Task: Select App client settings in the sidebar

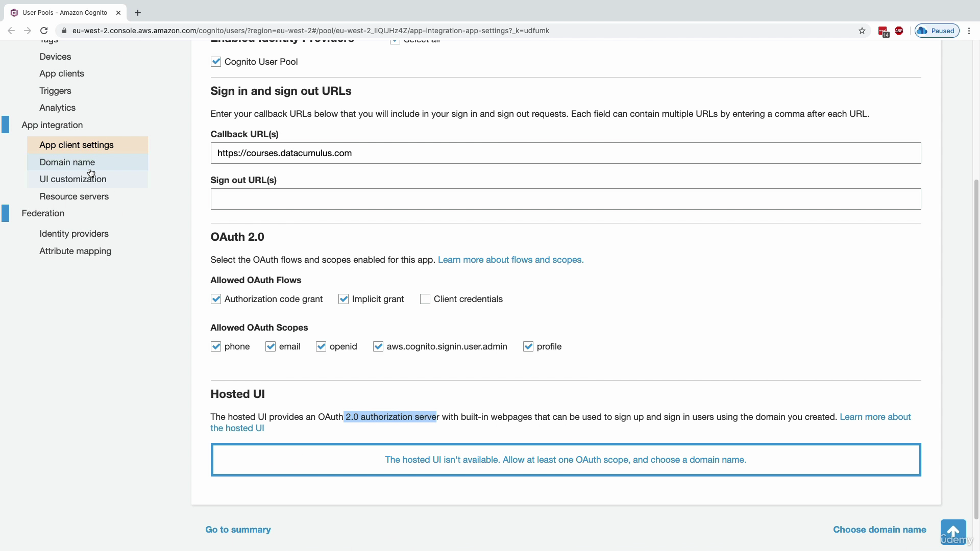Action: pyautogui.click(x=87, y=145)
